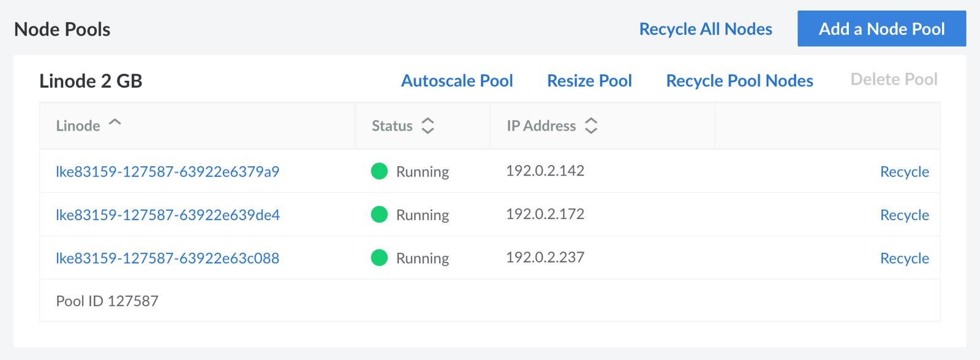Open node lke83159-127587-63922e639de4
Viewport: 980px width, 360px height.
tap(167, 215)
